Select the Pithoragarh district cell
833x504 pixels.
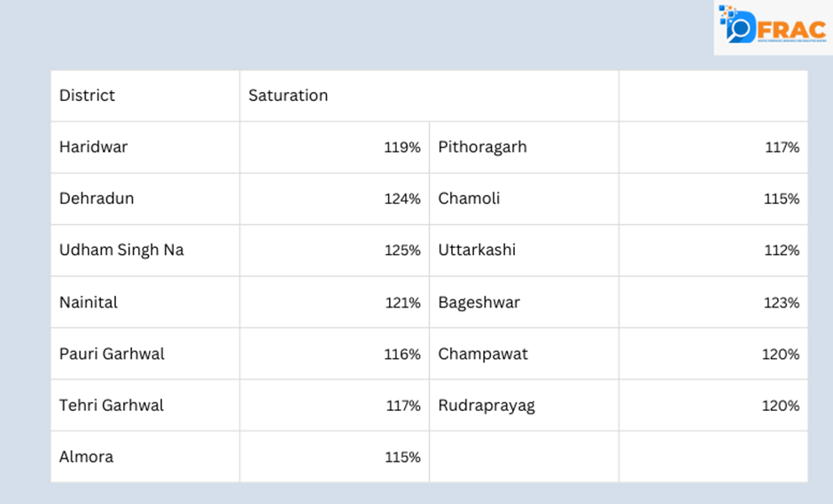tap(482, 147)
